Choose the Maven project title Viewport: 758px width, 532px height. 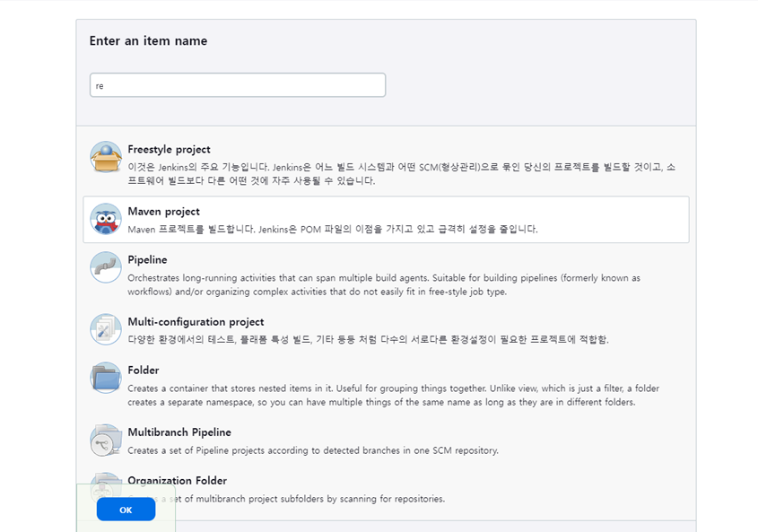click(x=163, y=212)
